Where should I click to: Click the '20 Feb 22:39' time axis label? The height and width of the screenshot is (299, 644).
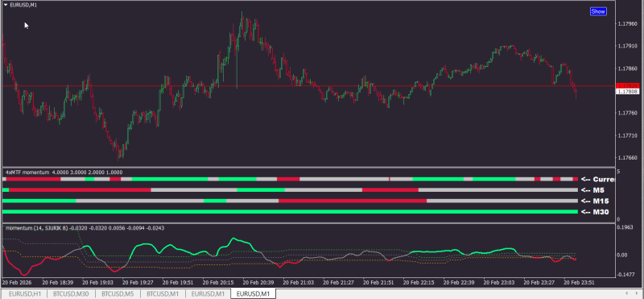[x=460, y=283]
